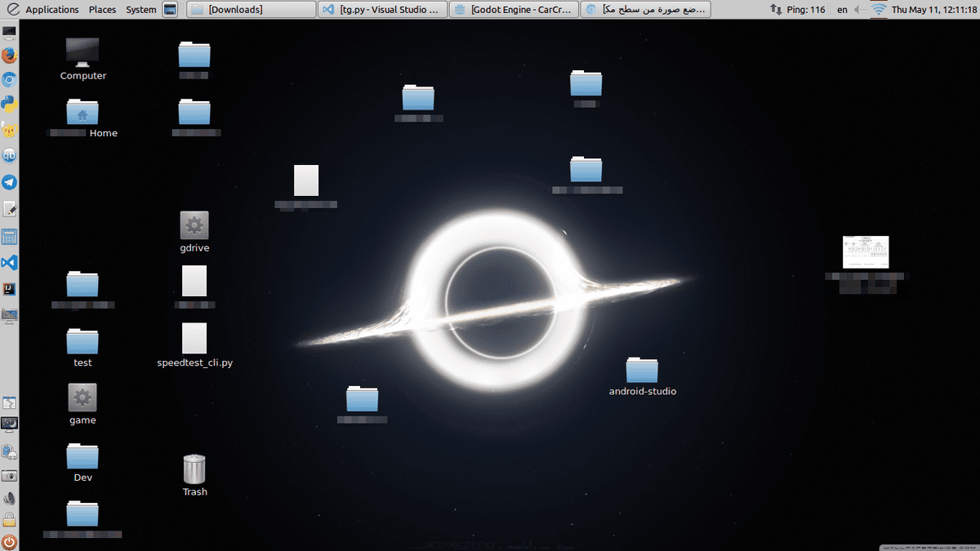Image resolution: width=980 pixels, height=551 pixels.
Task: Click the date and time clock
Action: point(935,10)
